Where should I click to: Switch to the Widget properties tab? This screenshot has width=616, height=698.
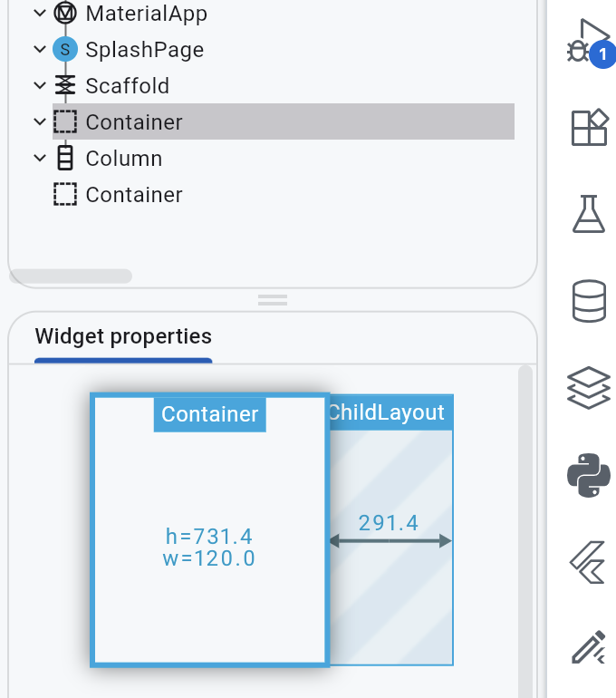[x=123, y=336]
